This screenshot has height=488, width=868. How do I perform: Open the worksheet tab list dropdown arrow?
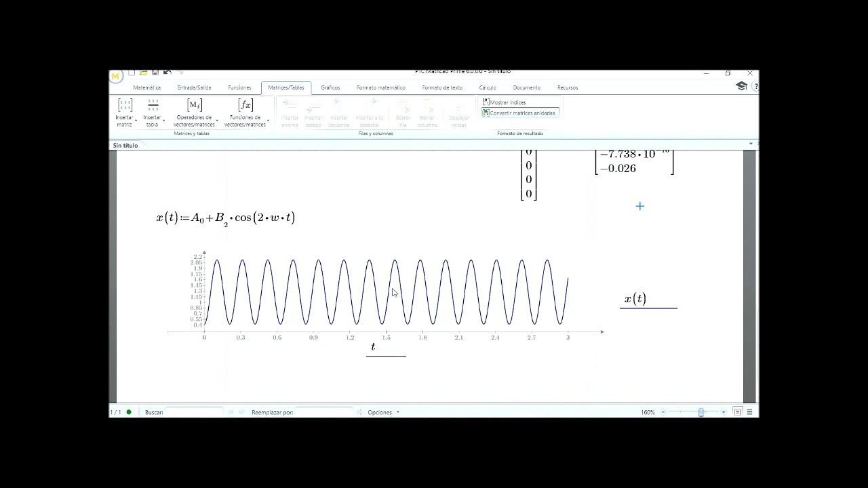click(x=751, y=144)
